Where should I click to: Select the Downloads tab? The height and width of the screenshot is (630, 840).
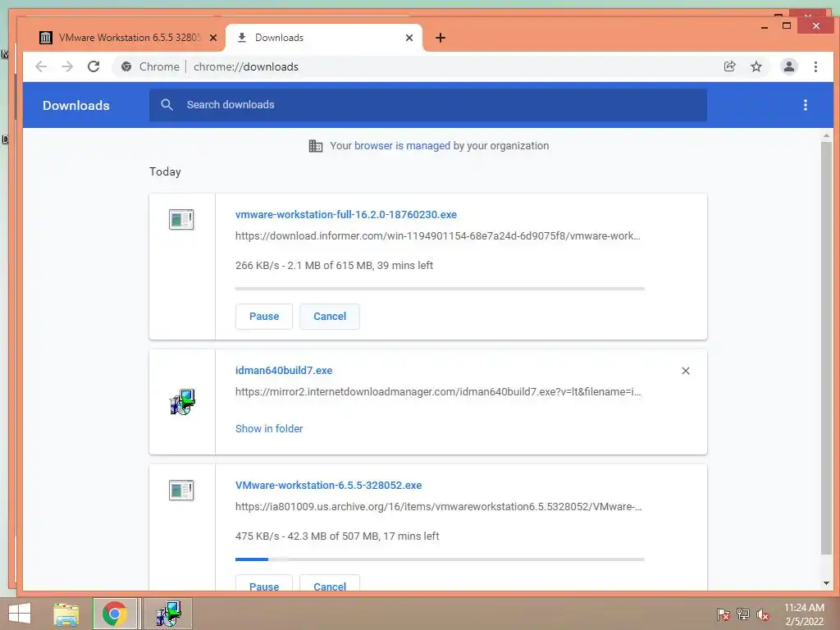[324, 38]
